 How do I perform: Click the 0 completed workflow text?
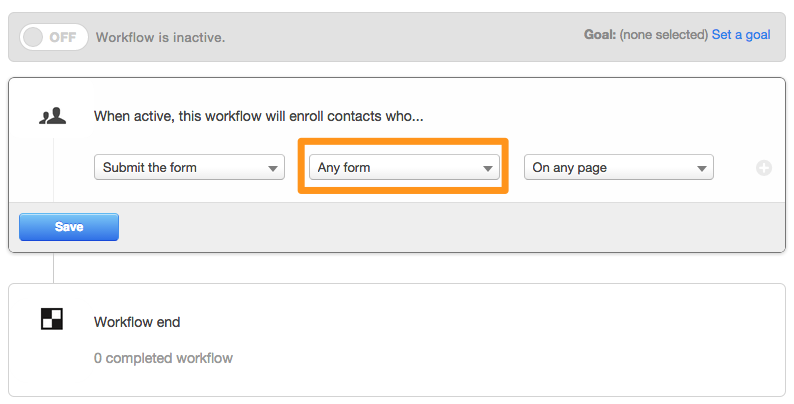pyautogui.click(x=163, y=358)
